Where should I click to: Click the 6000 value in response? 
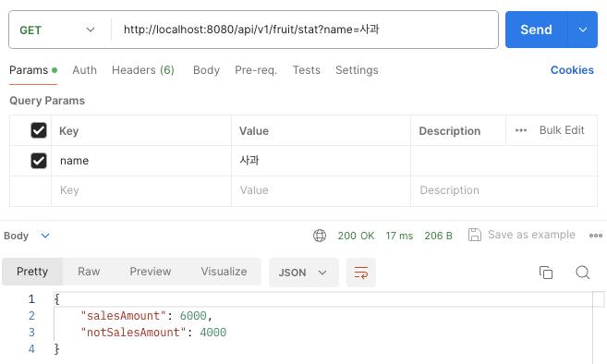pyautogui.click(x=193, y=316)
